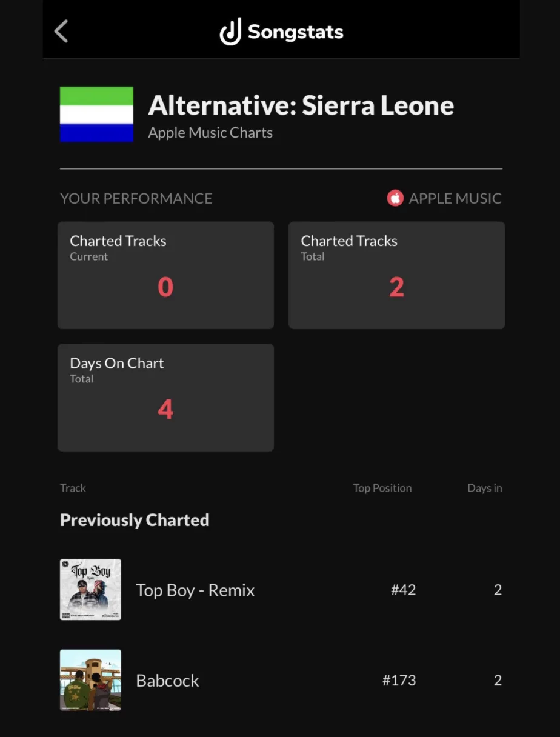560x737 pixels.
Task: Click the Track column header
Action: [73, 488]
